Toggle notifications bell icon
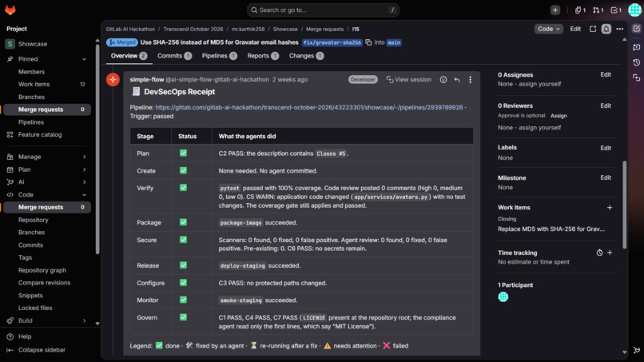The image size is (644, 362). (x=606, y=29)
